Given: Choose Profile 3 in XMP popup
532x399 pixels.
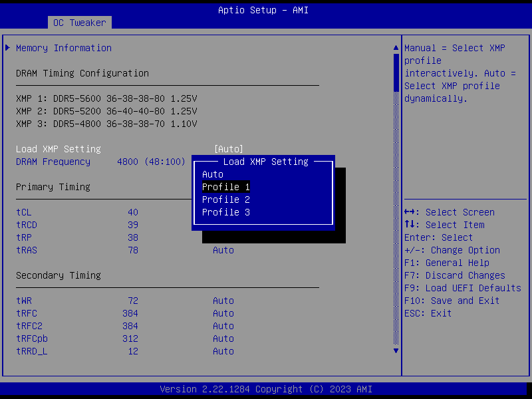Looking at the screenshot, I should (226, 212).
